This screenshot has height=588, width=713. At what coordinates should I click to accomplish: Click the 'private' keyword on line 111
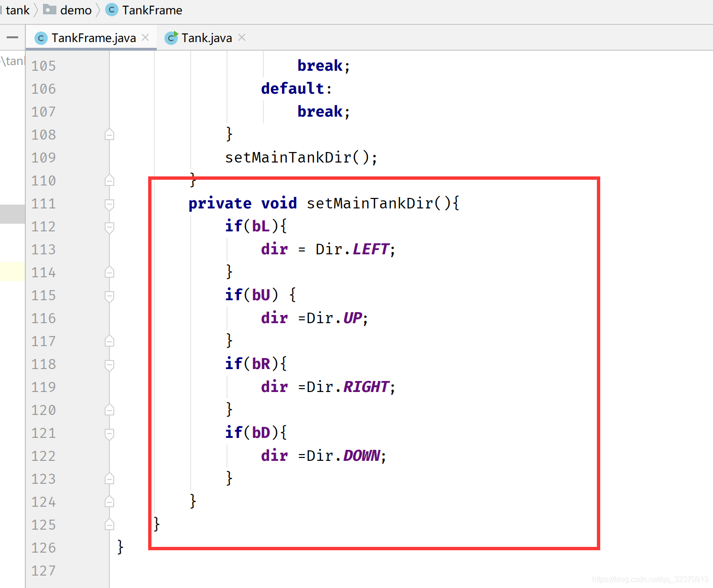pos(220,204)
